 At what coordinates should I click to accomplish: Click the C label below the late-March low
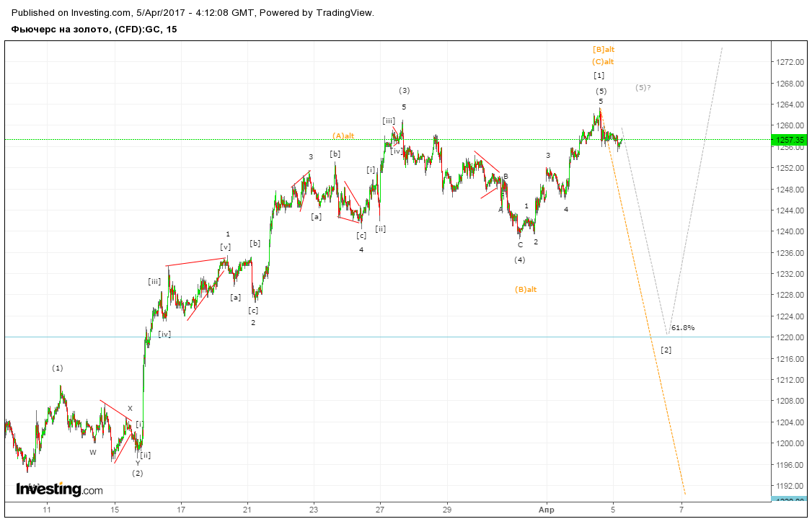click(521, 245)
